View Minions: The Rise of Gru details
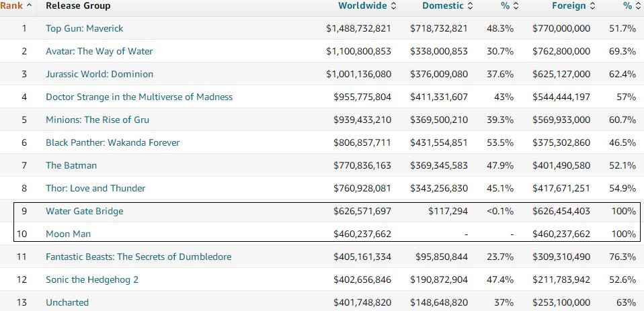 [97, 120]
